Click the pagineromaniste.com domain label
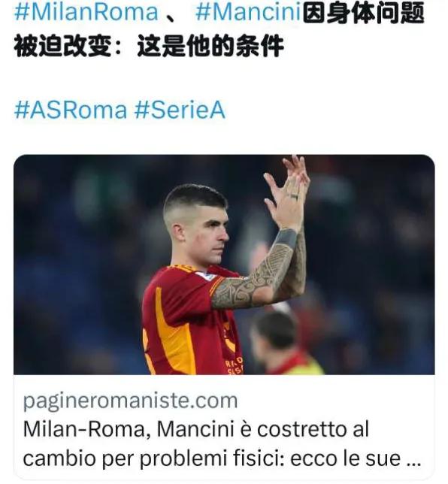The image size is (448, 484). (x=130, y=401)
